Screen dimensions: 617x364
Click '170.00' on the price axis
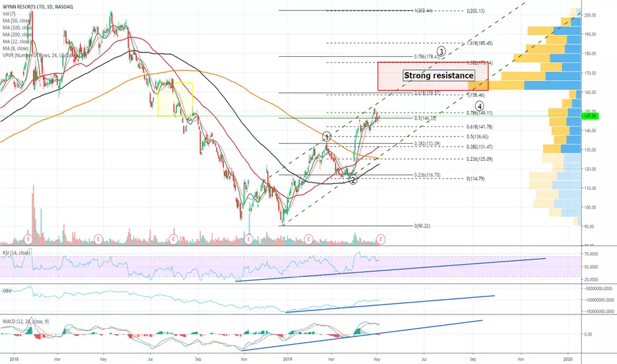591,73
